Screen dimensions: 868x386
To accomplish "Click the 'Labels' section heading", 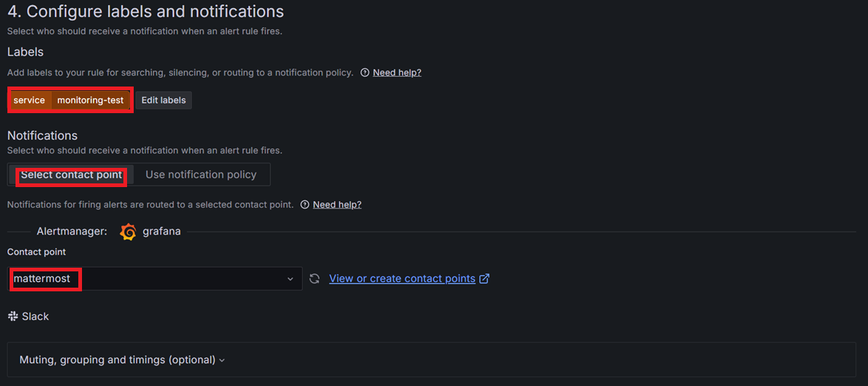I will pyautogui.click(x=25, y=52).
